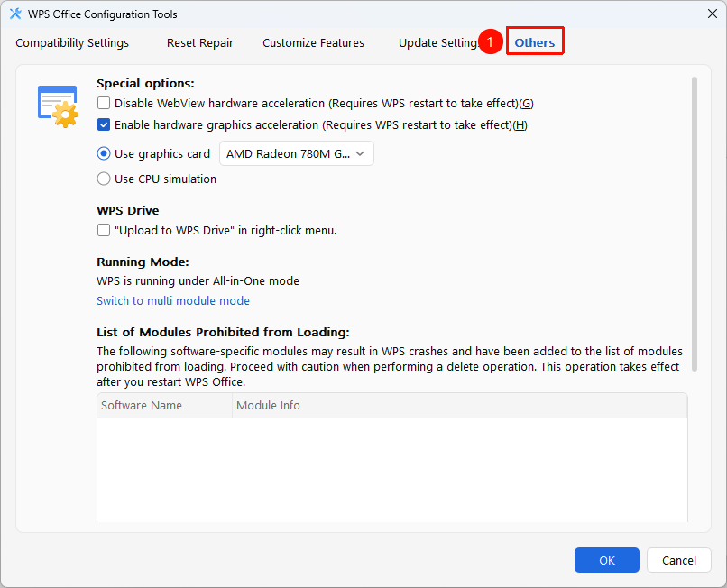This screenshot has width=727, height=588.
Task: Click the Cancel button
Action: pyautogui.click(x=679, y=560)
